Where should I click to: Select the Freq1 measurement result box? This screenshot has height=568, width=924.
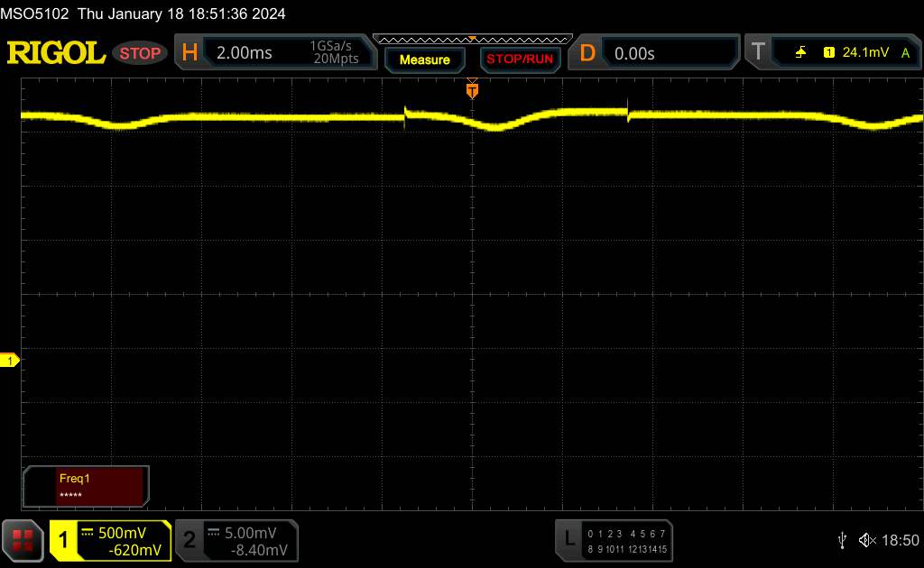(x=87, y=487)
